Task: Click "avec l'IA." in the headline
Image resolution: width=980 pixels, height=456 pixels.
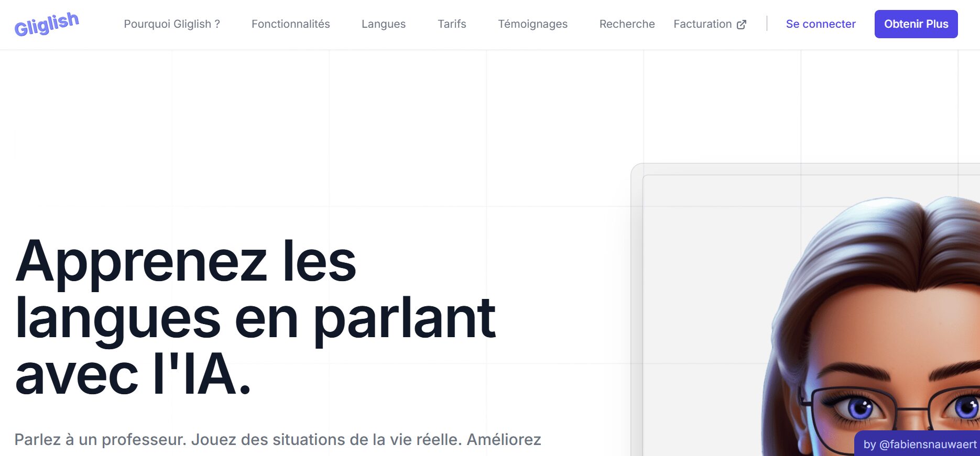Action: pos(134,374)
